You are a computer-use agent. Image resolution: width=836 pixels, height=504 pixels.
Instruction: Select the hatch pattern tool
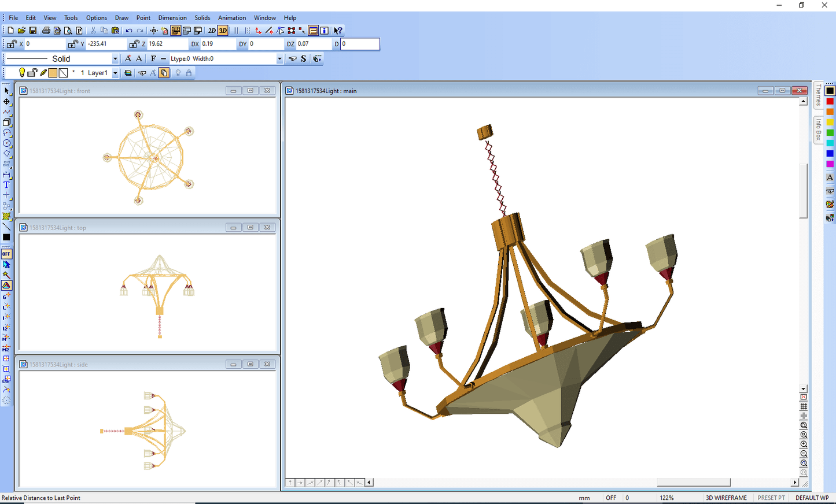click(x=6, y=217)
